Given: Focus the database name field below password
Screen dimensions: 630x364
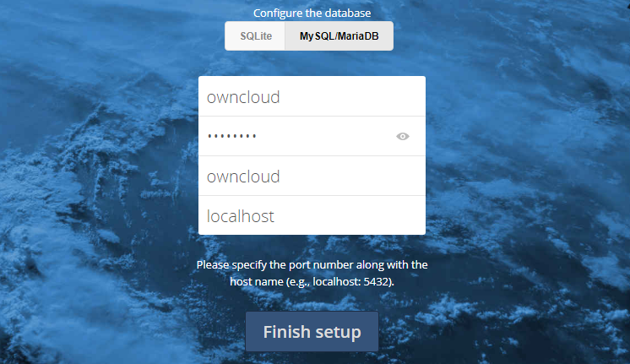Looking at the screenshot, I should pyautogui.click(x=312, y=176).
